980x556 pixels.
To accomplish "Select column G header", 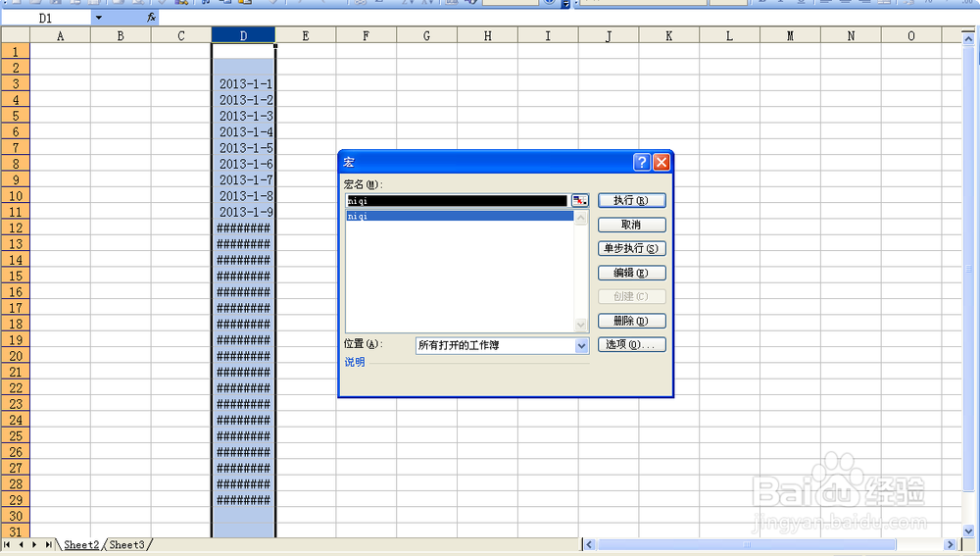I will (x=426, y=35).
